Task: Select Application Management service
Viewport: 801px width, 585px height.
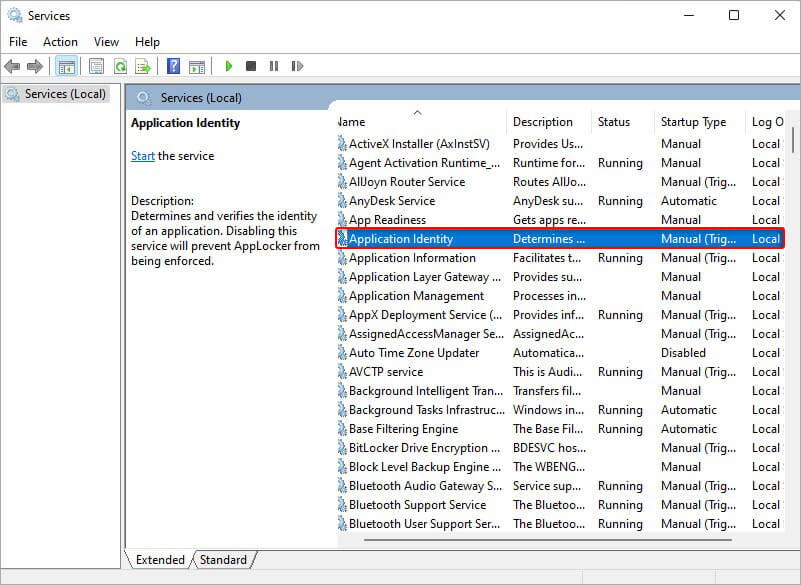Action: click(560, 296)
